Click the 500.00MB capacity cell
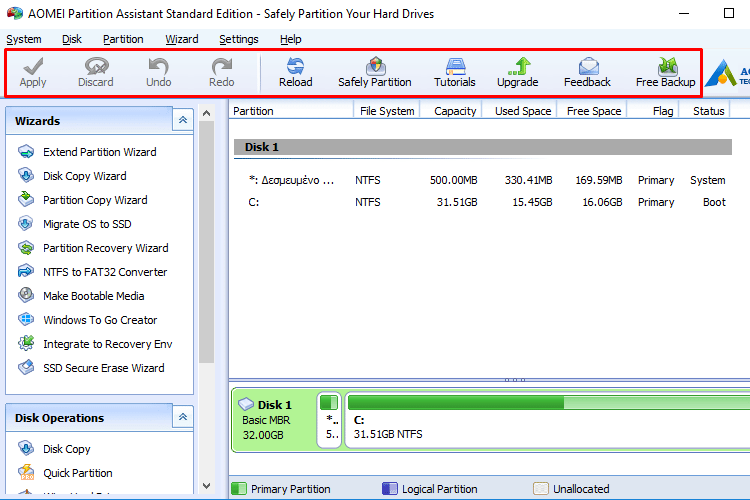 click(453, 180)
